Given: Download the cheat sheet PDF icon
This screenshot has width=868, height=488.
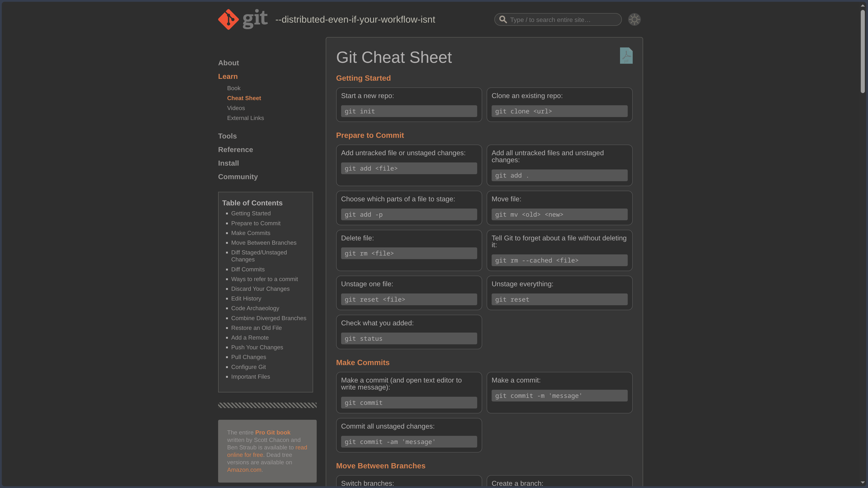Looking at the screenshot, I should [x=626, y=56].
